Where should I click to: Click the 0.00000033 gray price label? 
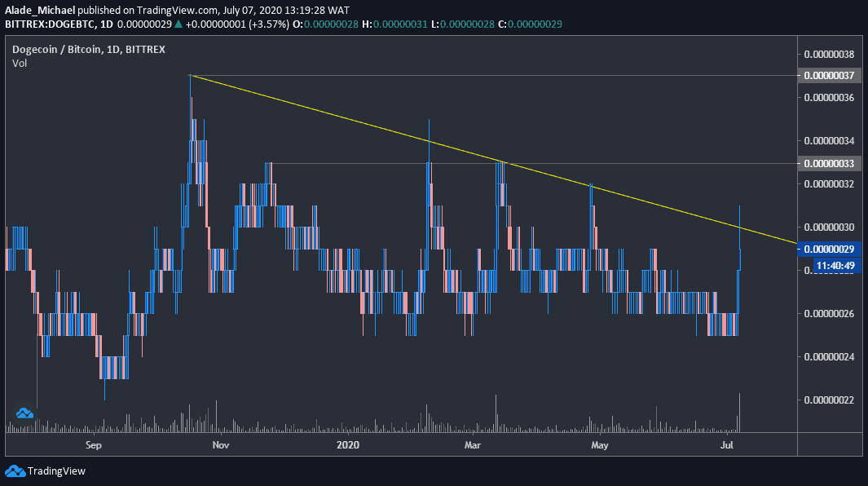click(x=831, y=163)
